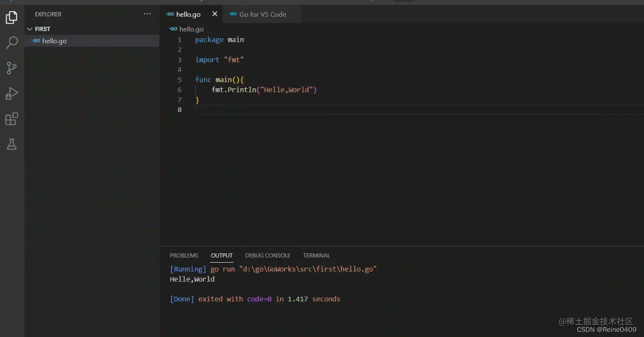Click the [Running] go run output line
The image size is (644, 337).
[273, 269]
